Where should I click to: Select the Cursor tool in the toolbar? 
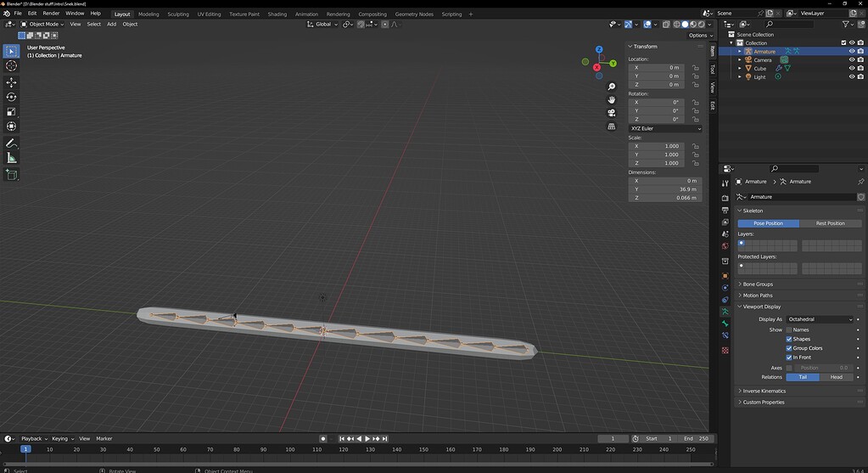11,66
